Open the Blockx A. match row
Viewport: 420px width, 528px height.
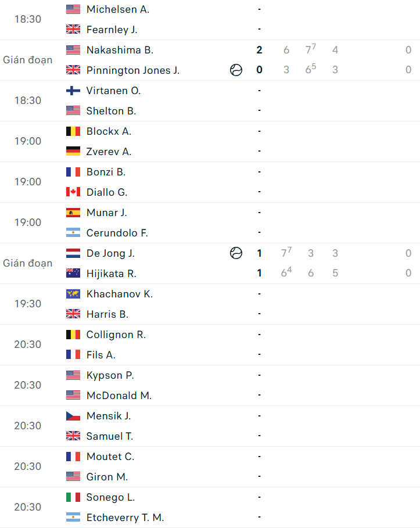coord(210,141)
